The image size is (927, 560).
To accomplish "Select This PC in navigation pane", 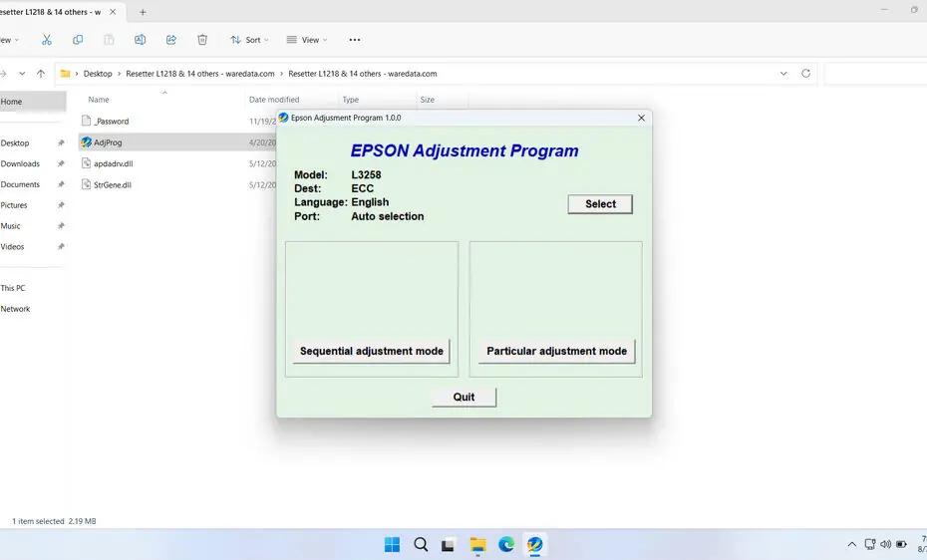I will pyautogui.click(x=13, y=288).
